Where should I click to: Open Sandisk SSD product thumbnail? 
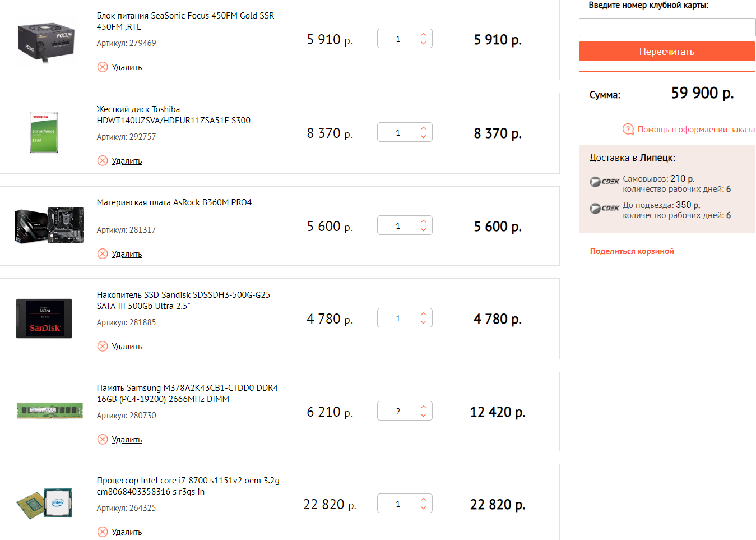tap(44, 319)
